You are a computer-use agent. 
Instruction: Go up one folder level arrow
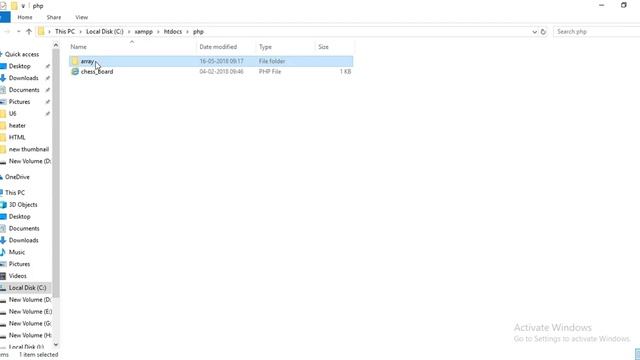[x=29, y=31]
